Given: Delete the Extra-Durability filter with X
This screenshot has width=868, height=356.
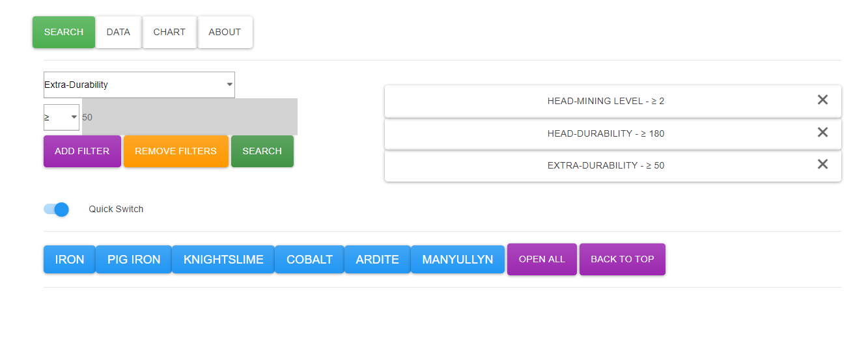Looking at the screenshot, I should point(822,165).
